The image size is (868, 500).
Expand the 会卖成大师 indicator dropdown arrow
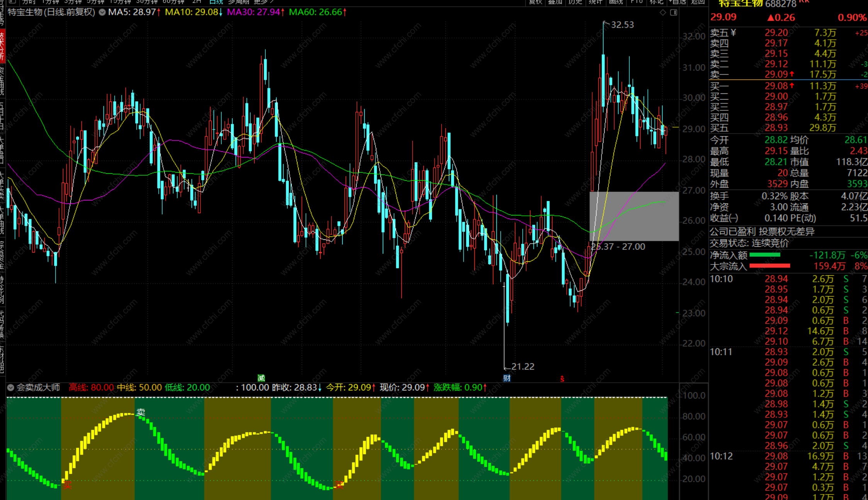11,388
